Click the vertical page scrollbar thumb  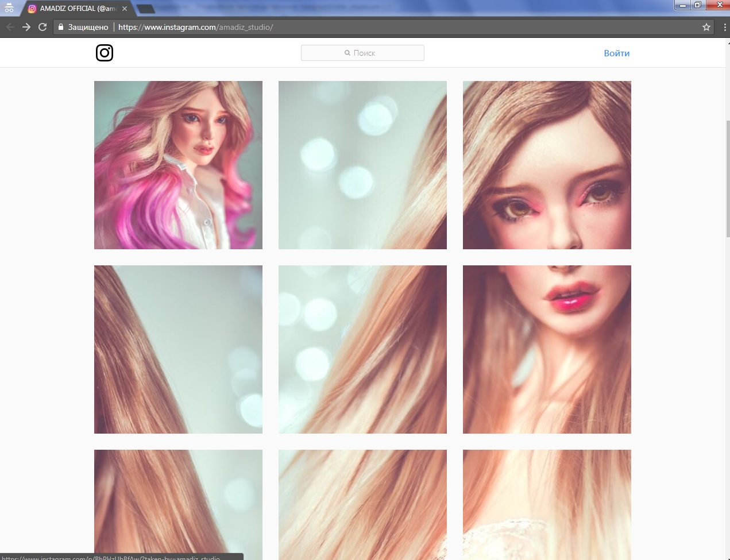[727, 178]
